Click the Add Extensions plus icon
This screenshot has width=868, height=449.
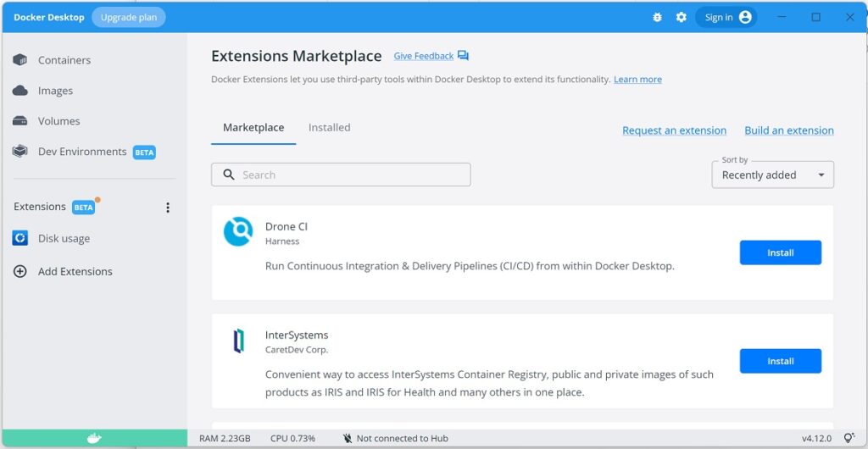[x=20, y=271]
